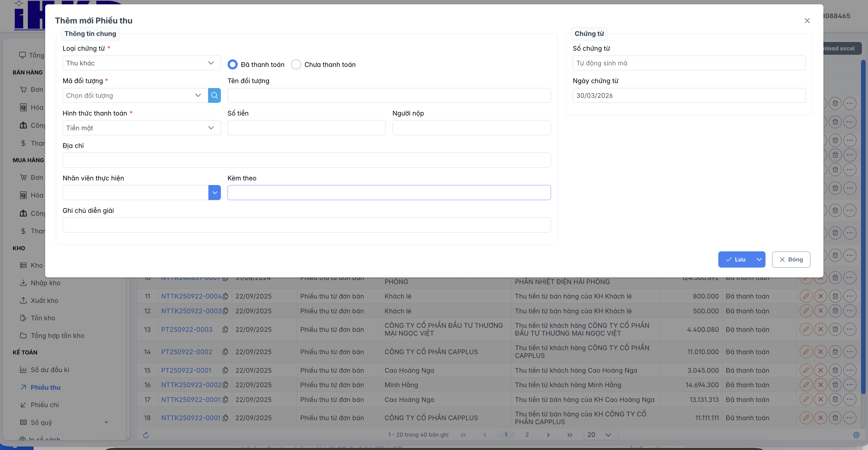Open more options ellipsis in row 15
Viewport: 868px width, 450px height.
click(849, 370)
